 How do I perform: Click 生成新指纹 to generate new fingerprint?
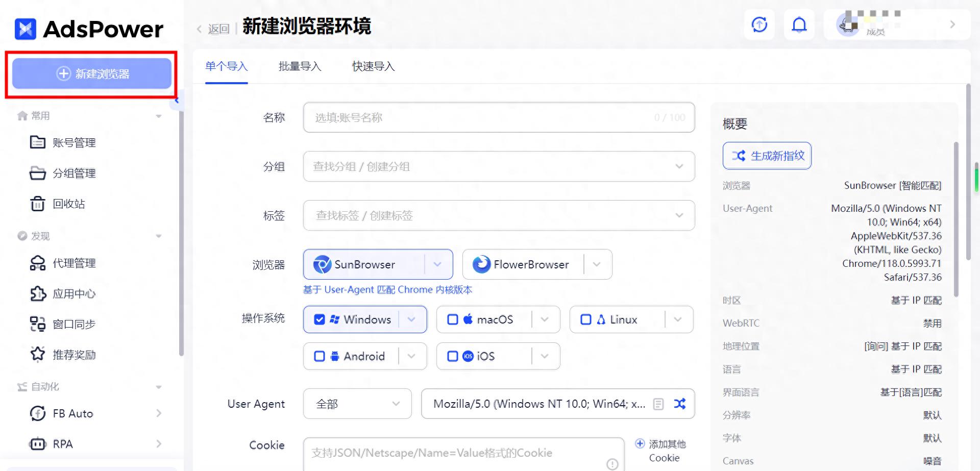(767, 156)
